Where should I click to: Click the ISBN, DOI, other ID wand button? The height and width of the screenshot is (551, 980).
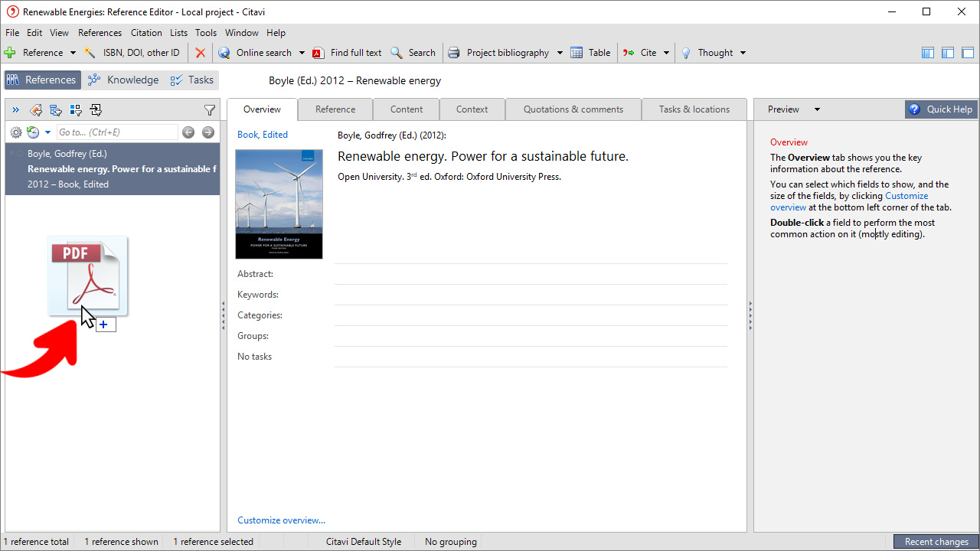click(132, 53)
